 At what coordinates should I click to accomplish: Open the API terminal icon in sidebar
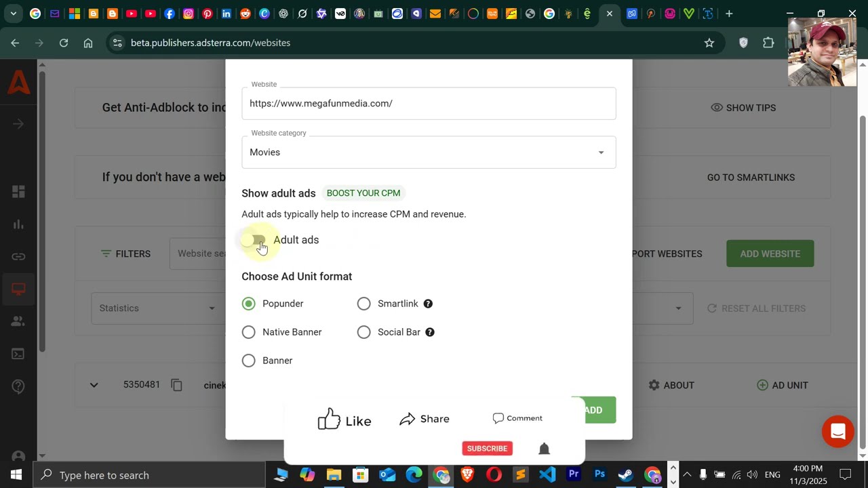(x=18, y=354)
